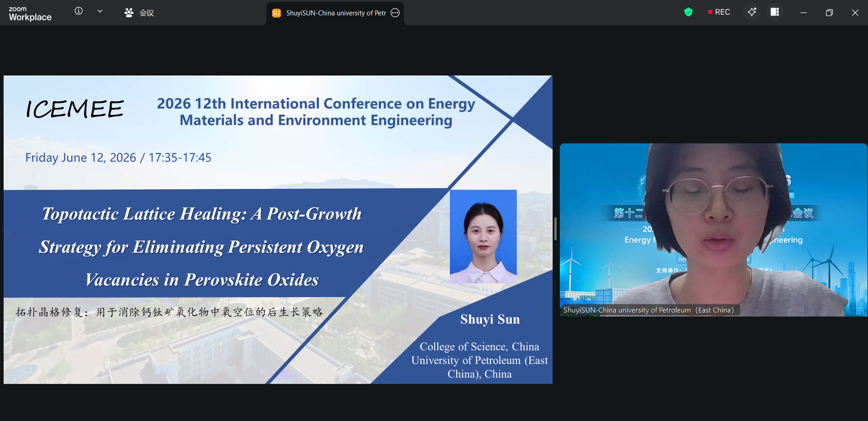Select the 会议 tab label

(147, 13)
